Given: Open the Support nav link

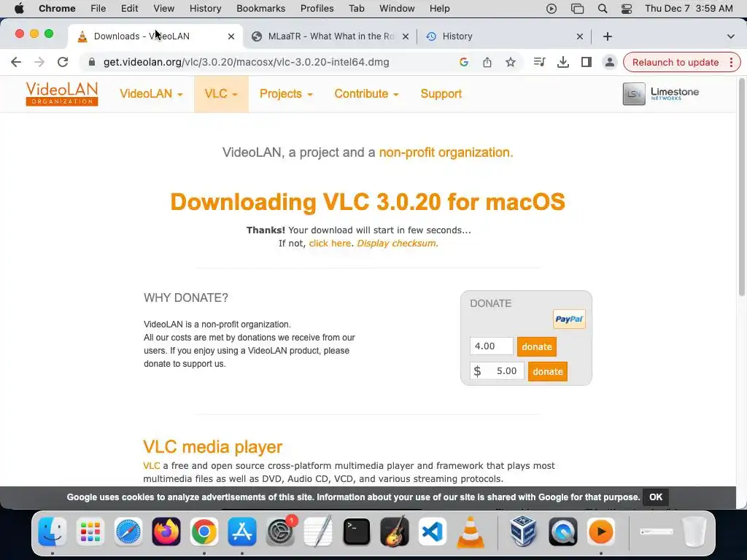Looking at the screenshot, I should (x=441, y=94).
